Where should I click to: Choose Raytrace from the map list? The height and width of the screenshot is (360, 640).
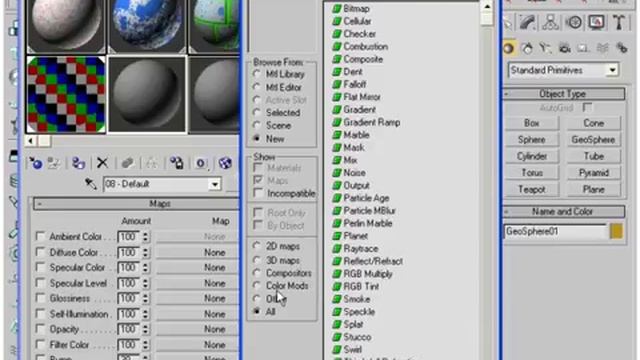pos(361,249)
